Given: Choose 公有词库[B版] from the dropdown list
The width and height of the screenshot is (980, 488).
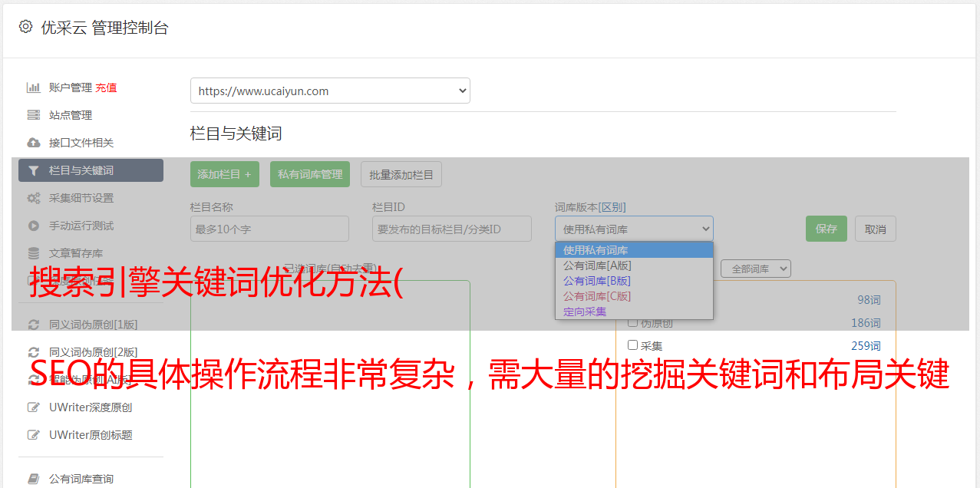Looking at the screenshot, I should pos(634,281).
